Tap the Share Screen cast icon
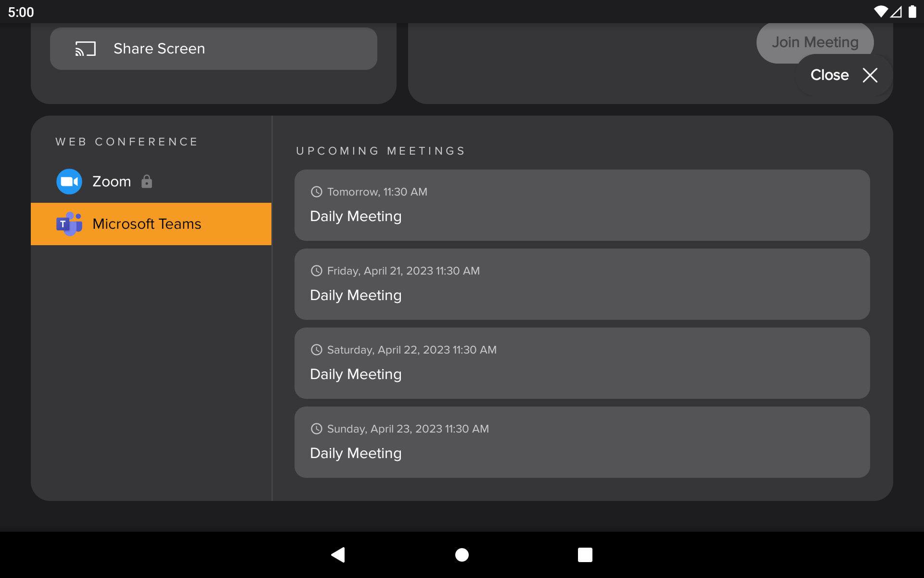The height and width of the screenshot is (578, 924). point(85,49)
